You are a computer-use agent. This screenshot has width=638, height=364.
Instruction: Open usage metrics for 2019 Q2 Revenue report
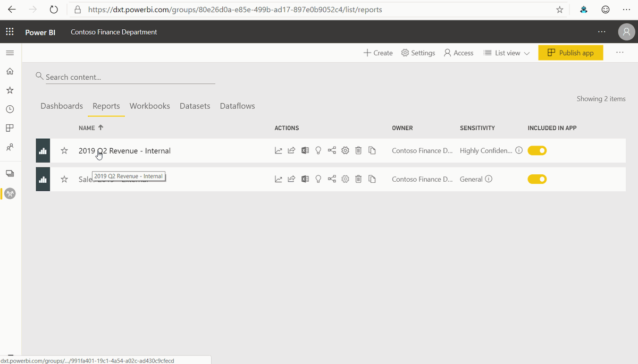278,150
